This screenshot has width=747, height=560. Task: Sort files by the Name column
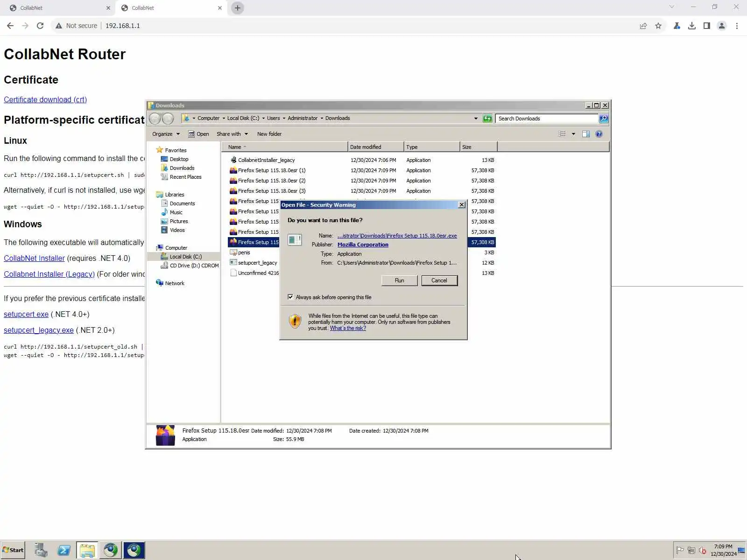[x=285, y=147]
